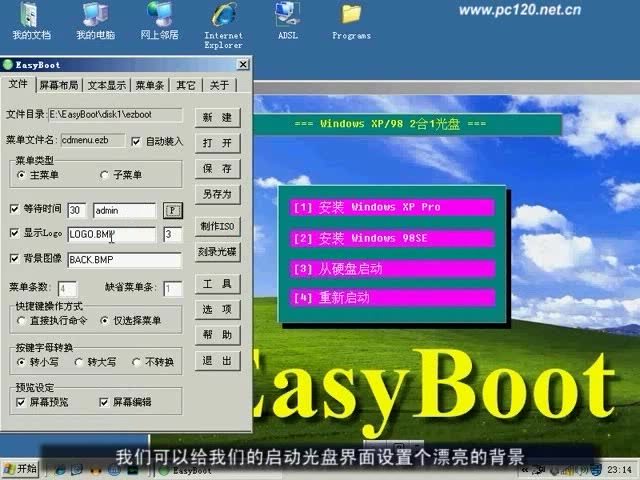Toggle the 屏幕预览 checkbox

[20, 402]
